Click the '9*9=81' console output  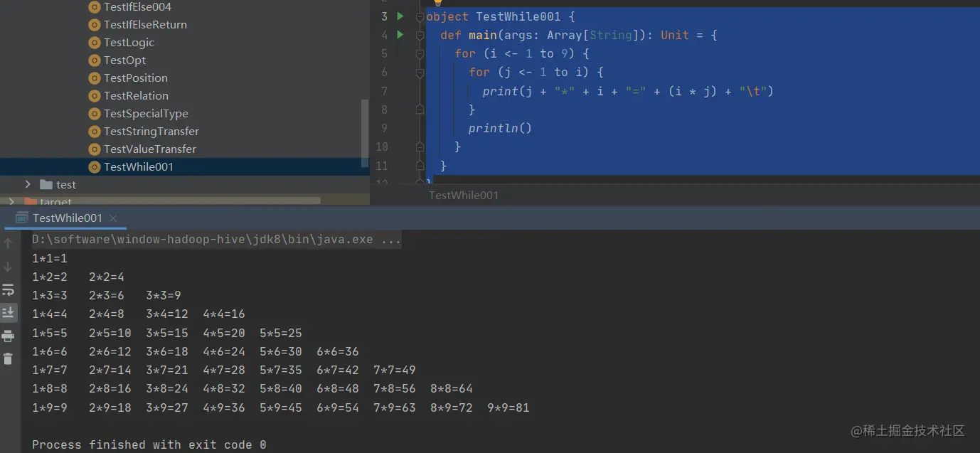pos(508,408)
